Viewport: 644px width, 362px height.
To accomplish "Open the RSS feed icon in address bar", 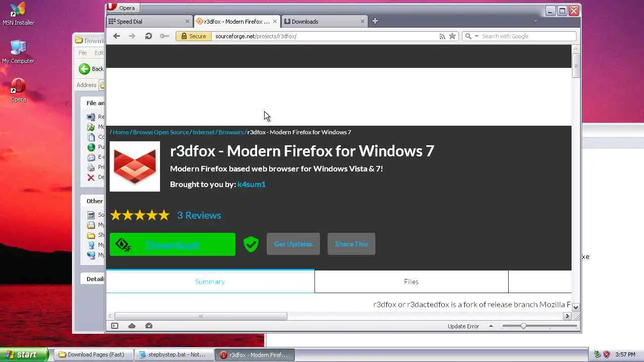I will click(442, 36).
